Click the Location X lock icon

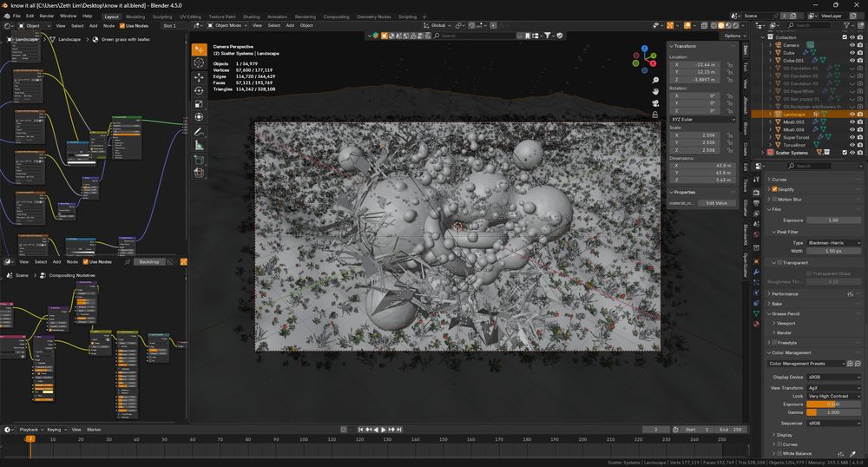[730, 65]
